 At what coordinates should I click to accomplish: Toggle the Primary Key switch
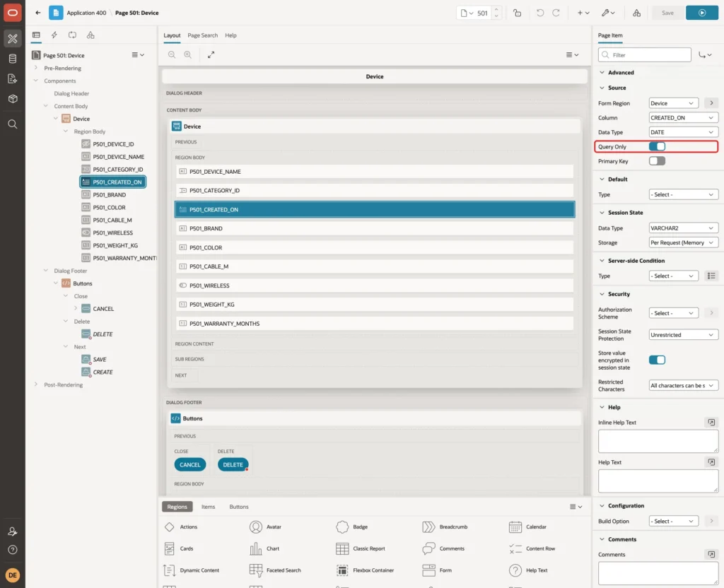(x=657, y=161)
